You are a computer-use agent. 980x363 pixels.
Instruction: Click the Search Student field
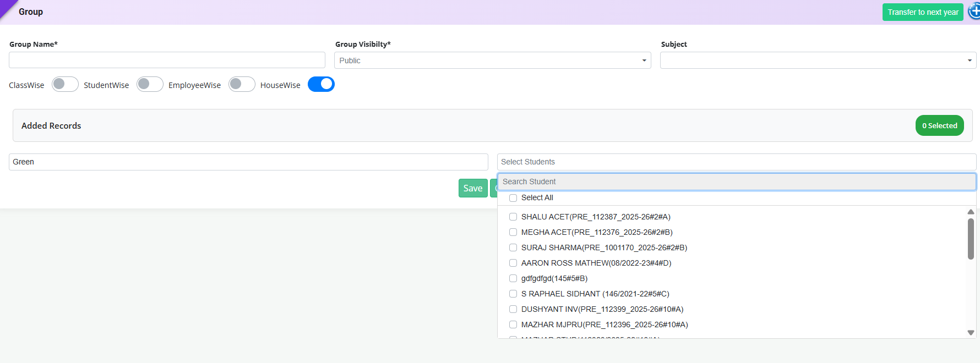click(737, 182)
